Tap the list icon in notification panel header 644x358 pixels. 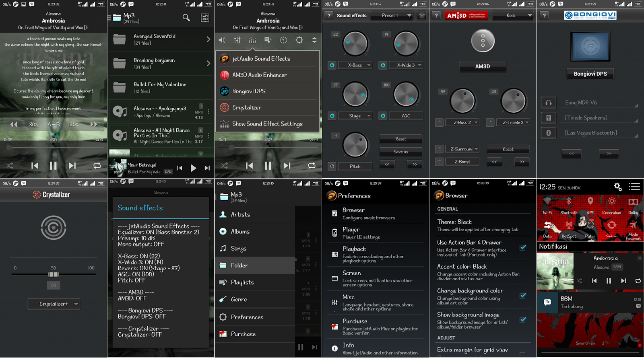pos(634,187)
